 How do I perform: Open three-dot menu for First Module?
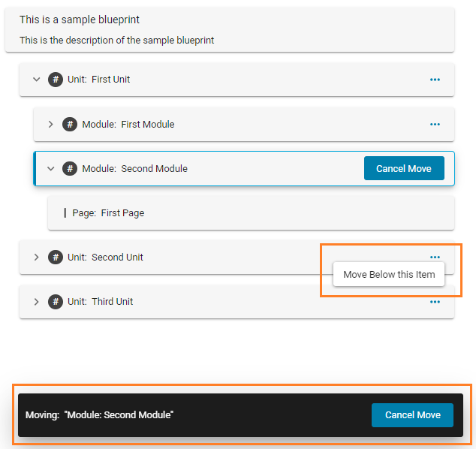pos(435,125)
